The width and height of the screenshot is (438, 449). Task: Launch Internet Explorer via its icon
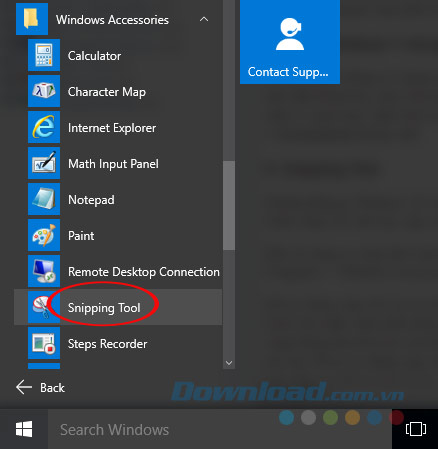click(x=44, y=127)
